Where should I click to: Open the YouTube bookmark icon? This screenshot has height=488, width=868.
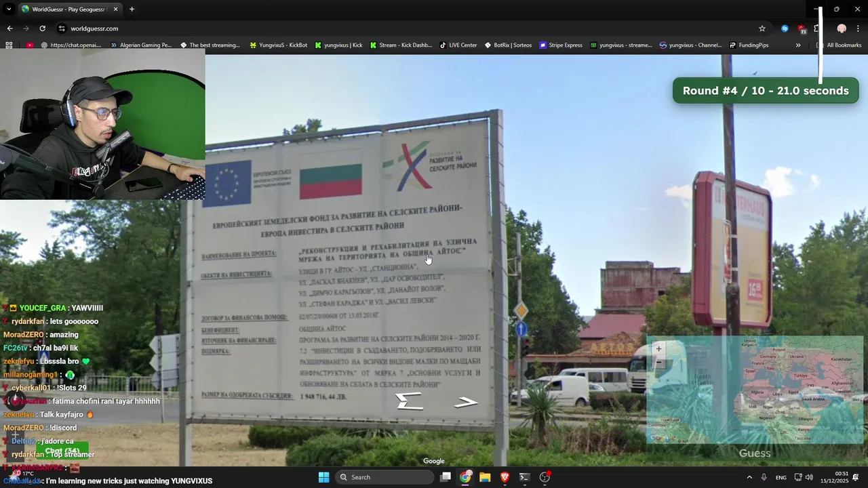(31, 45)
